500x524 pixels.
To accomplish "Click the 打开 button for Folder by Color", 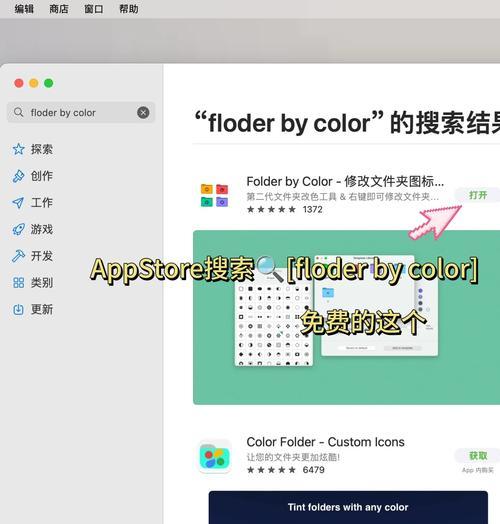I will (x=478, y=195).
